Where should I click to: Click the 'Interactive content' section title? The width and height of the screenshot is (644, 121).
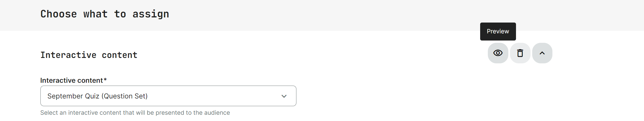click(x=89, y=55)
